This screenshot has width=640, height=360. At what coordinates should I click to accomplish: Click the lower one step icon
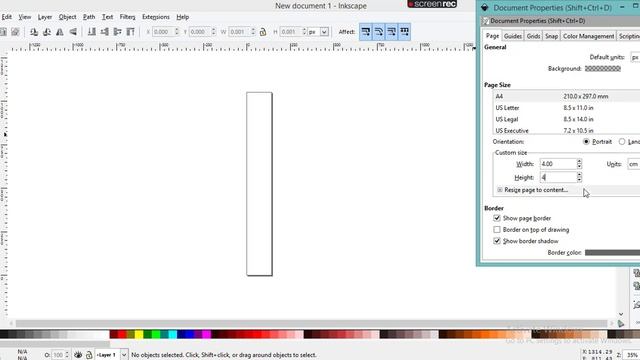(x=105, y=32)
